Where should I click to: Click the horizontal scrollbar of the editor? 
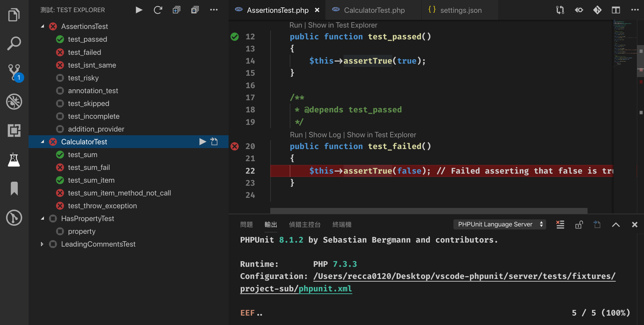pos(429,211)
